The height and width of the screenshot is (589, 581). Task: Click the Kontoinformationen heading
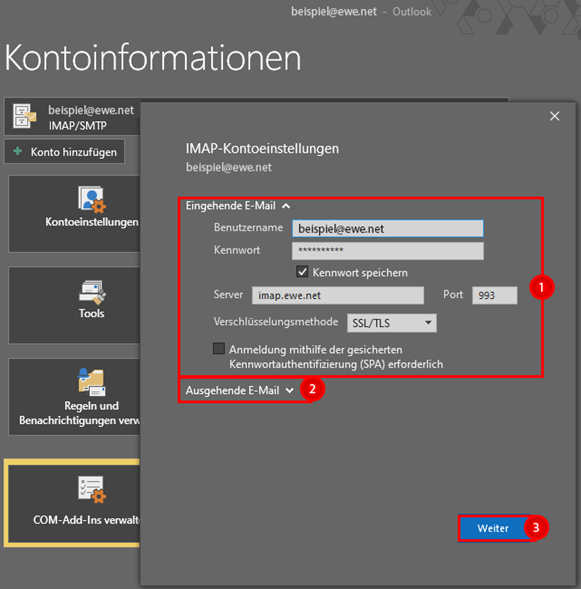(152, 57)
